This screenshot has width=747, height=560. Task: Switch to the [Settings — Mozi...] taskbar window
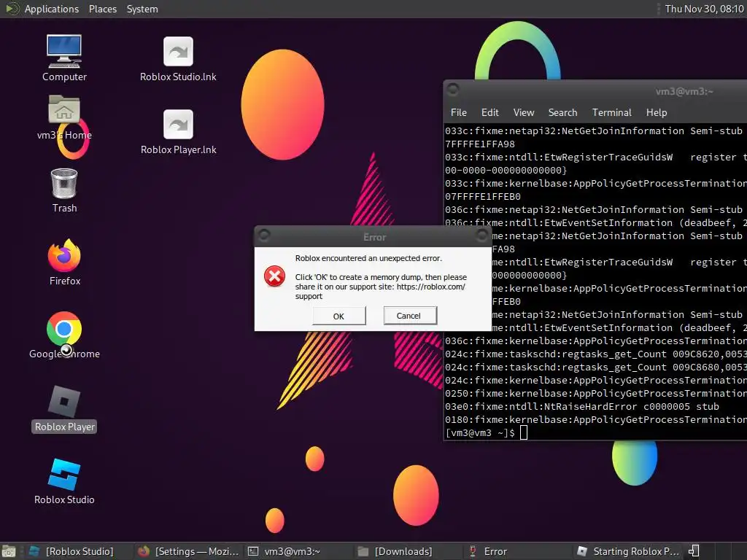pyautogui.click(x=188, y=551)
